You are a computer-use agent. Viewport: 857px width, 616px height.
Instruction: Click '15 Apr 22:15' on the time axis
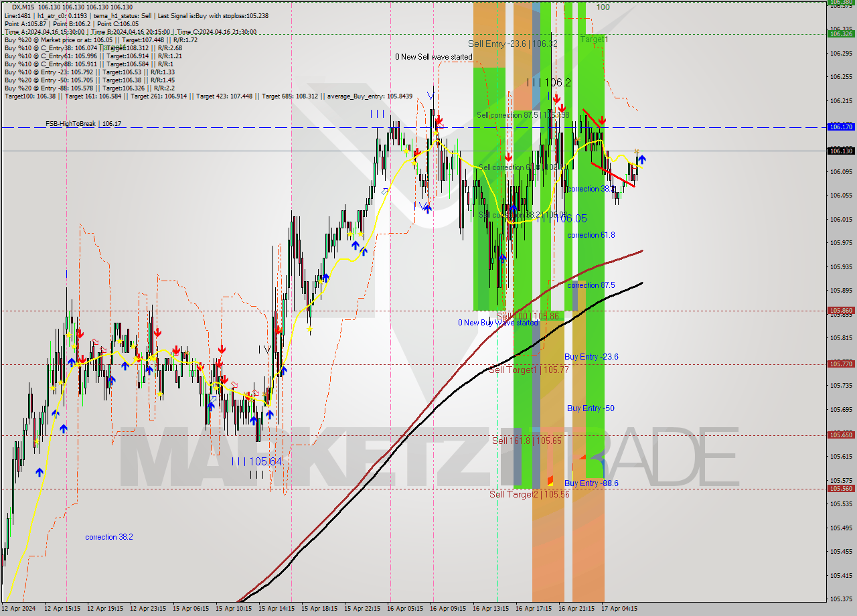(362, 609)
